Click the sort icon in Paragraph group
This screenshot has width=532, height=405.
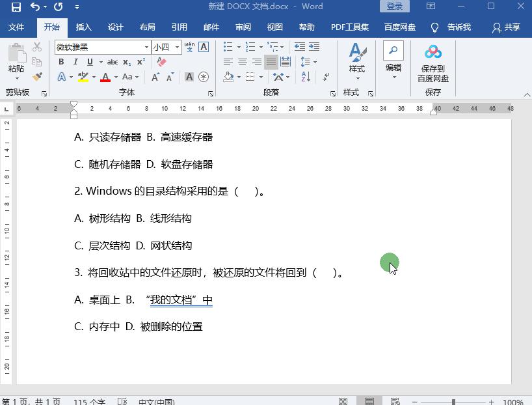point(305,77)
